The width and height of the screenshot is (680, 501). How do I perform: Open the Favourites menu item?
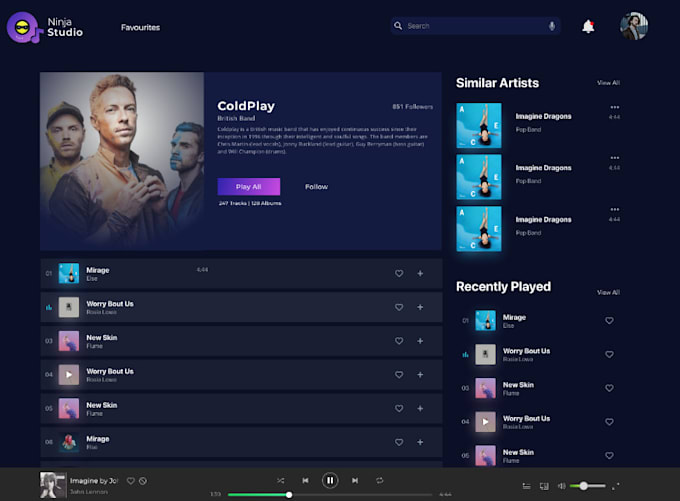coord(141,27)
